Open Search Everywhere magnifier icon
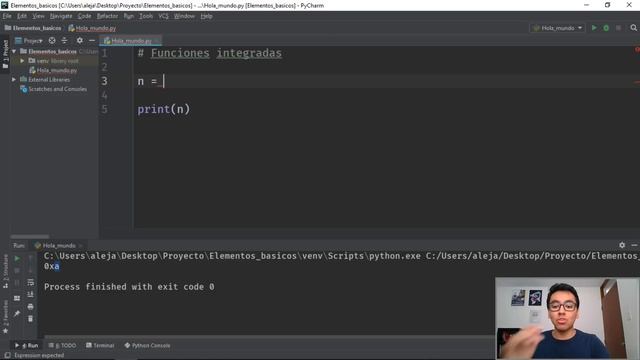640x360 pixels. pos(633,28)
